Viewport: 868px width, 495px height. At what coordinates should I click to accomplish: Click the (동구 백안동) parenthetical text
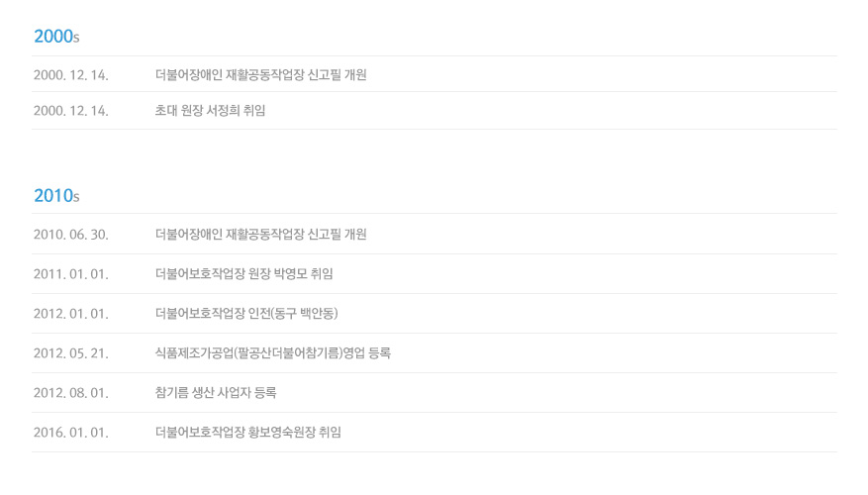[305, 314]
